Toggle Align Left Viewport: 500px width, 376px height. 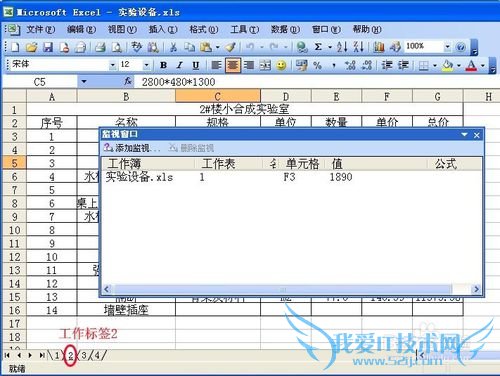[216, 65]
